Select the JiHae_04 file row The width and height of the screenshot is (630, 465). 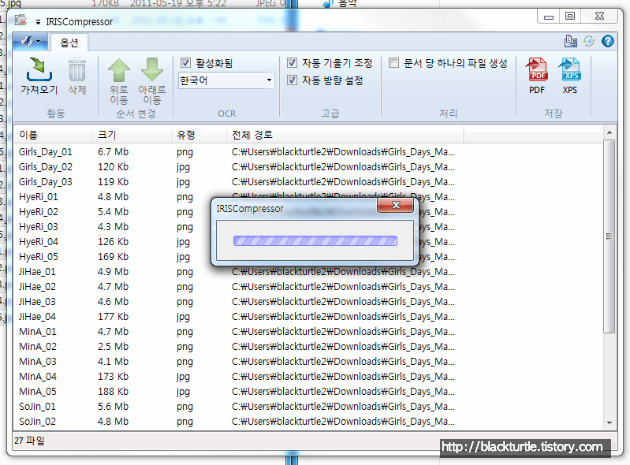308,317
